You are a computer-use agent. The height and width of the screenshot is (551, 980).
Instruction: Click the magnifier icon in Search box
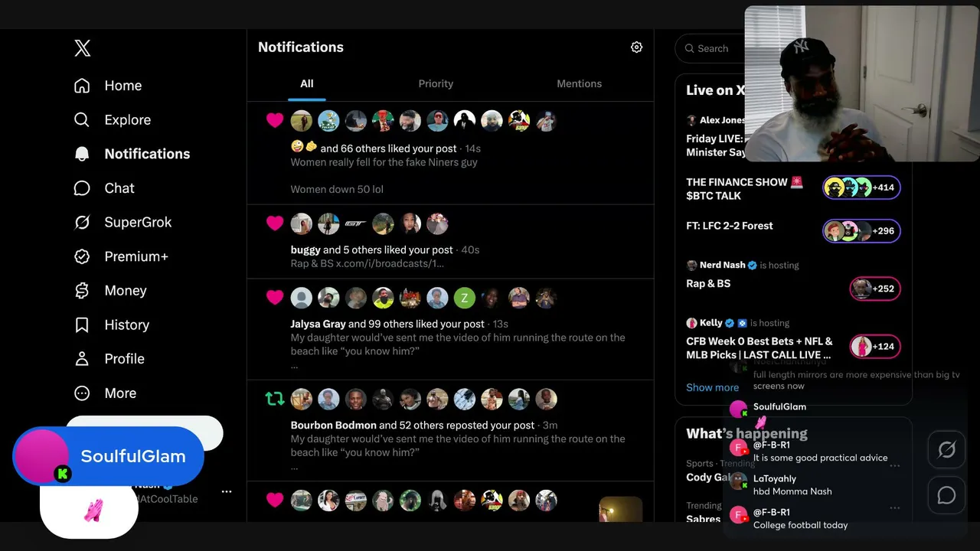click(690, 48)
